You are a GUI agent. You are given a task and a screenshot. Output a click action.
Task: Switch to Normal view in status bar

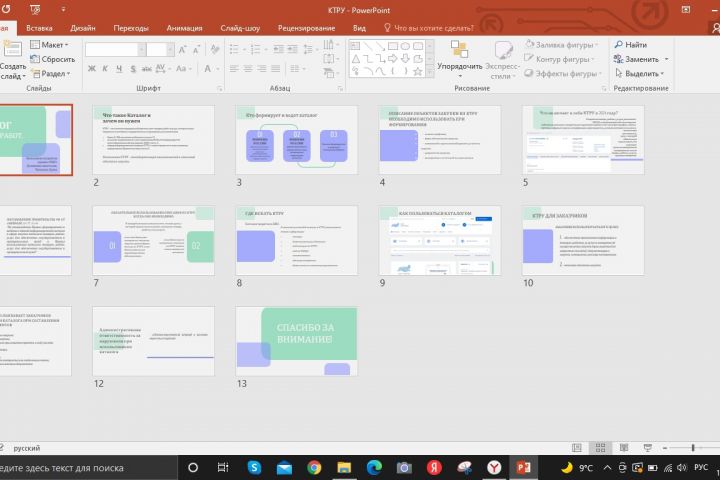pos(577,447)
